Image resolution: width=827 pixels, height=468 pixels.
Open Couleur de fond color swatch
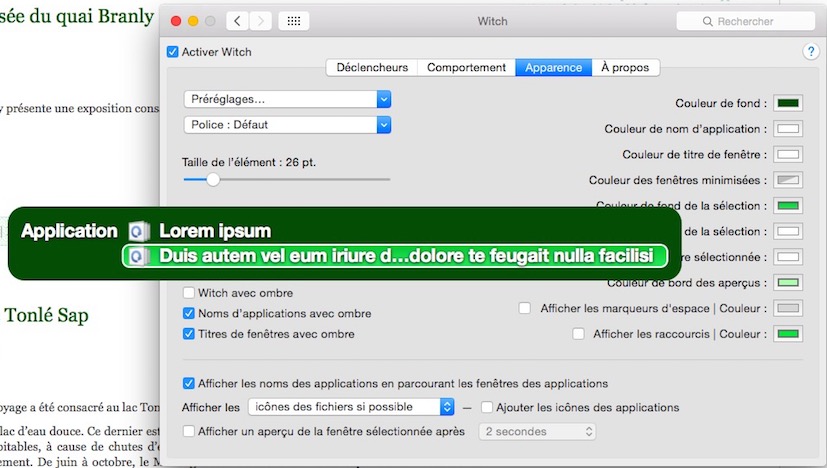coord(789,103)
